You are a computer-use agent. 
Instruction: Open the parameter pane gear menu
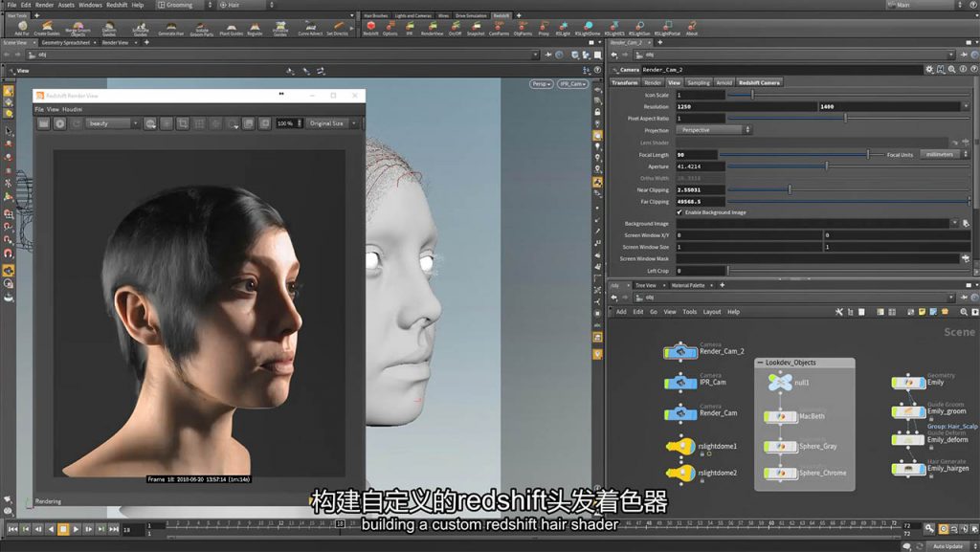click(929, 70)
